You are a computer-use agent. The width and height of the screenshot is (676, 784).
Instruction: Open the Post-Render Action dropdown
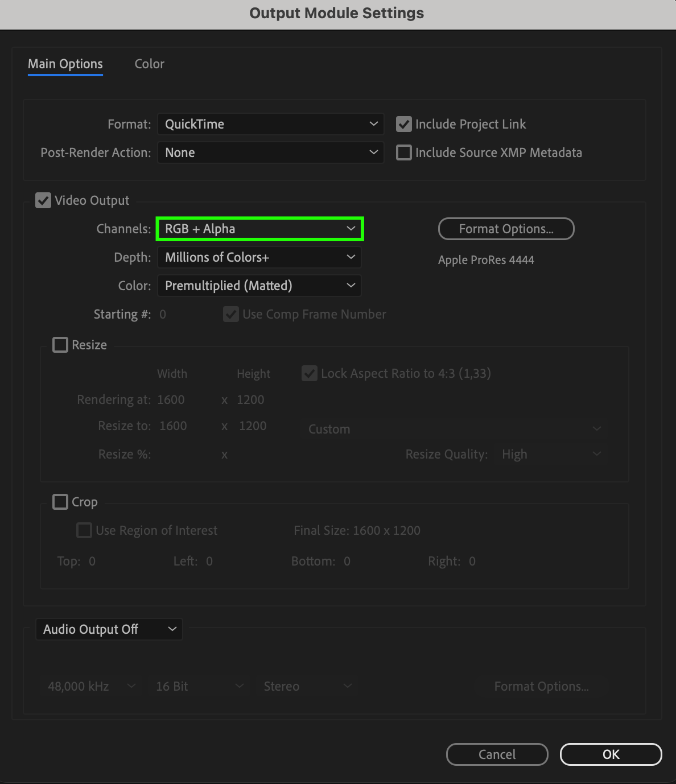click(x=270, y=152)
